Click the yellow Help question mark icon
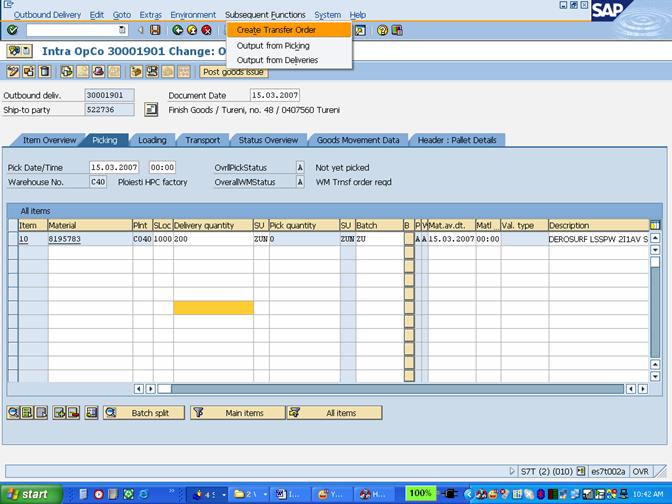The height and width of the screenshot is (504, 672). (383, 30)
